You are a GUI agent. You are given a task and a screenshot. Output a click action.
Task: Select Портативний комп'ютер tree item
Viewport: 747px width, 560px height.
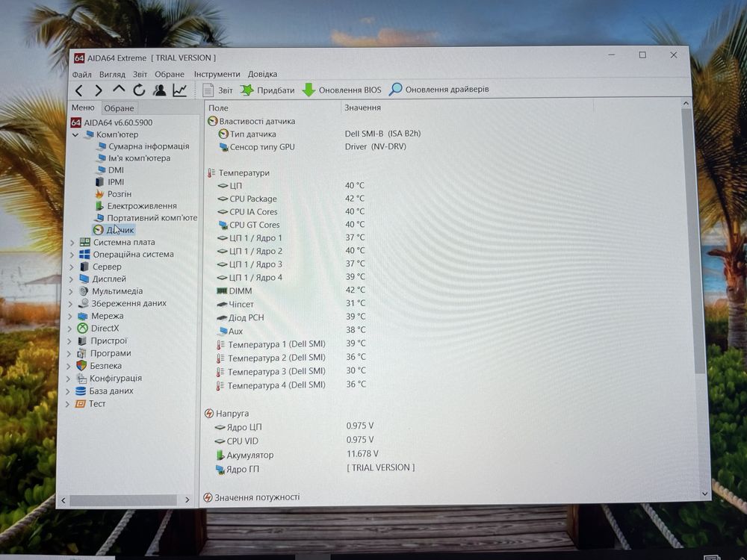coord(146,217)
